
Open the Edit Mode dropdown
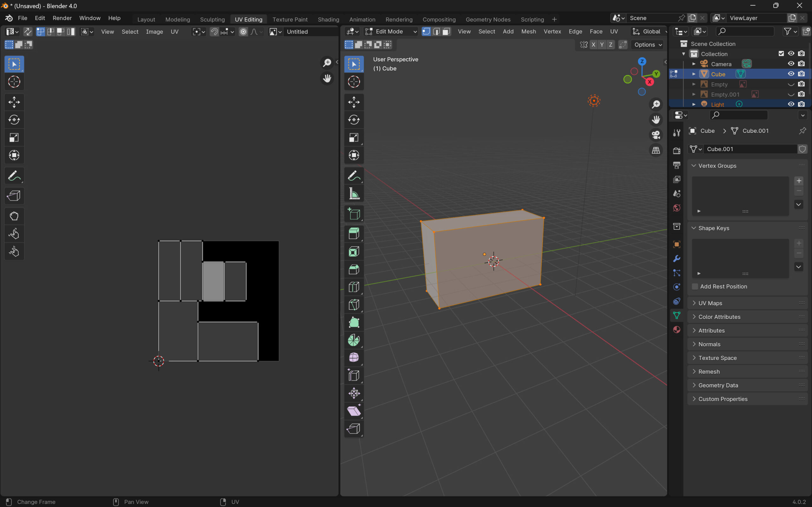391,31
